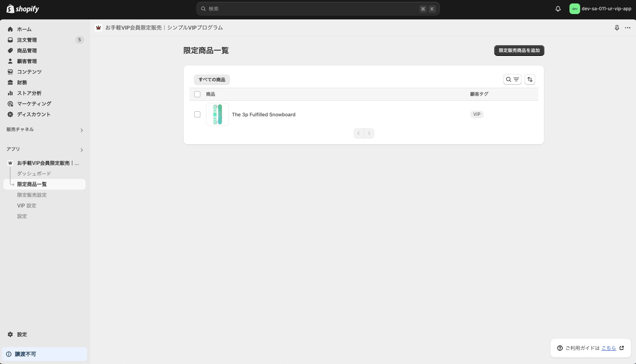The height and width of the screenshot is (364, 636).
Task: Click the 商品 column header
Action: pos(211,94)
